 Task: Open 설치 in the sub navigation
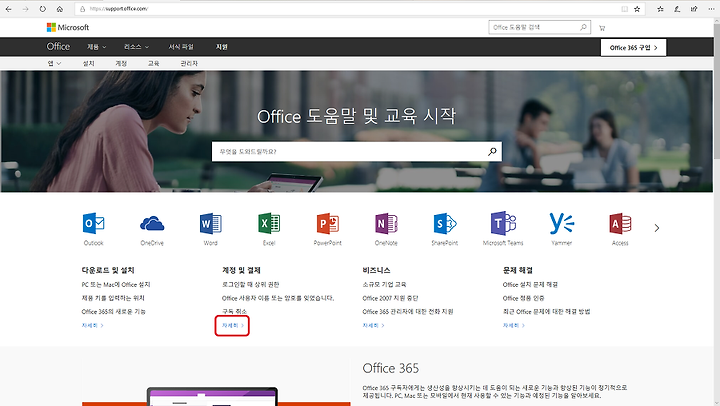coord(88,63)
